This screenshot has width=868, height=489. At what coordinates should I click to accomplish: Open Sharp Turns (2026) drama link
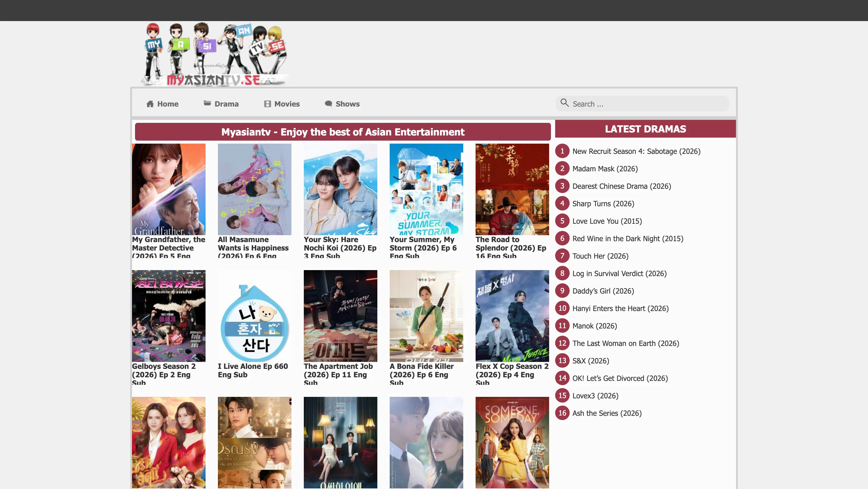click(x=603, y=204)
